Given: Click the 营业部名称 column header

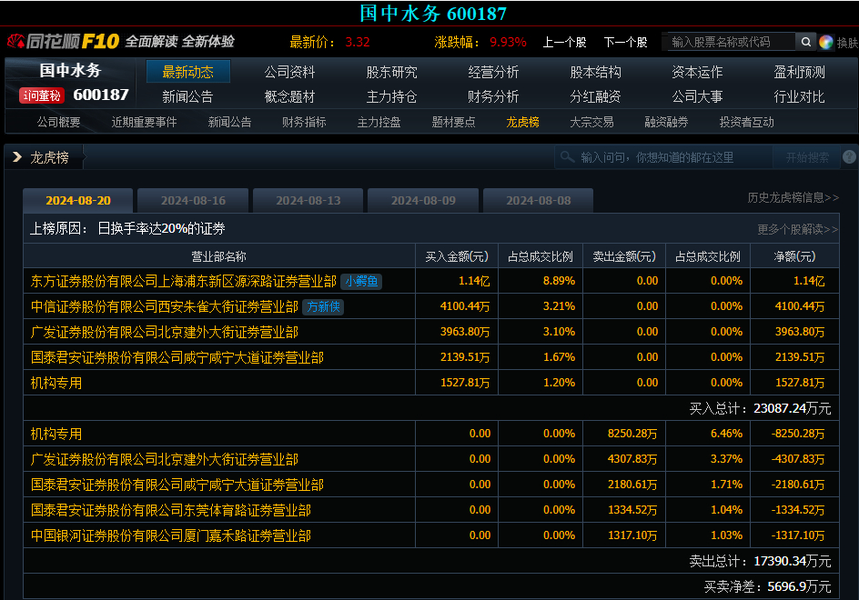Looking at the screenshot, I should point(219,256).
